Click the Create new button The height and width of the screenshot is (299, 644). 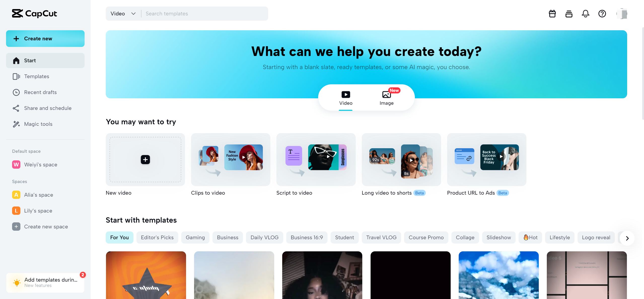[x=45, y=38]
